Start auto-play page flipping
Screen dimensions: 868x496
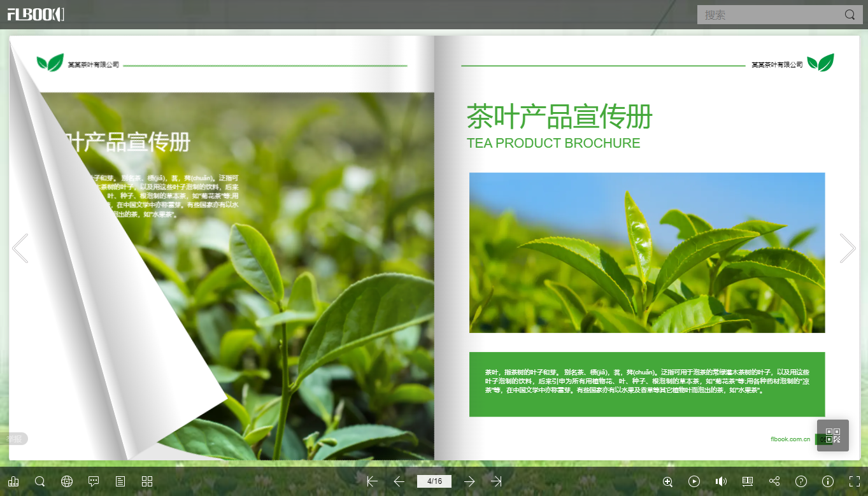[x=694, y=481]
